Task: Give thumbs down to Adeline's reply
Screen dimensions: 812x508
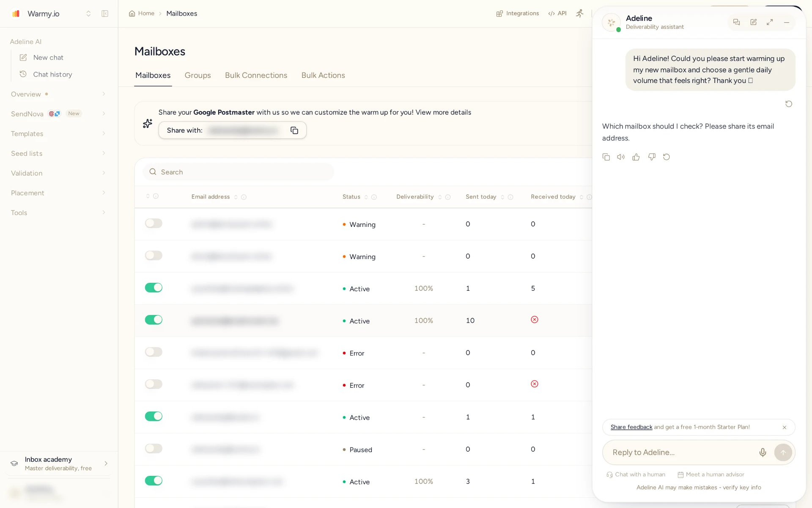Action: (652, 157)
